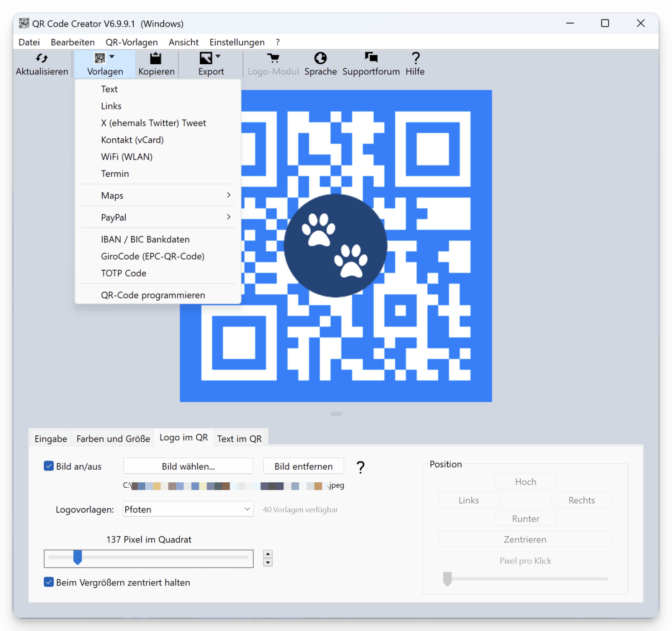Screen dimensions: 672x631
Task: Click the Runter position button
Action: click(x=525, y=518)
